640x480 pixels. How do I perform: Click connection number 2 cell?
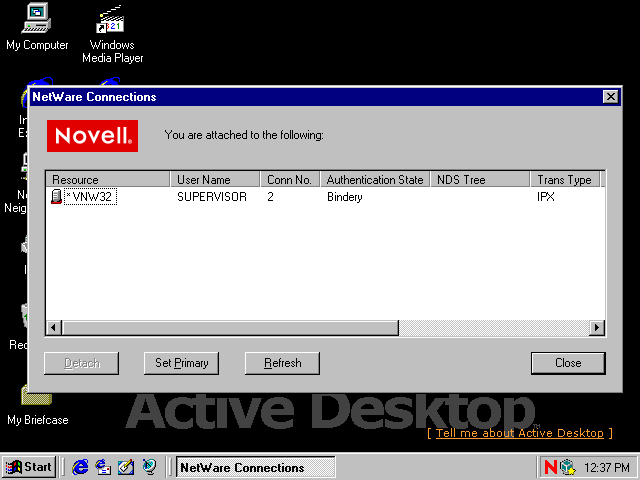point(271,197)
